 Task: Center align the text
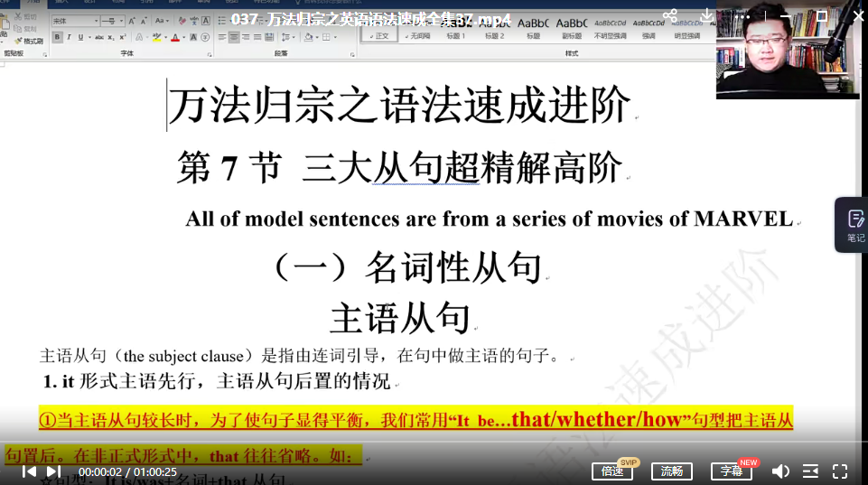(x=234, y=37)
